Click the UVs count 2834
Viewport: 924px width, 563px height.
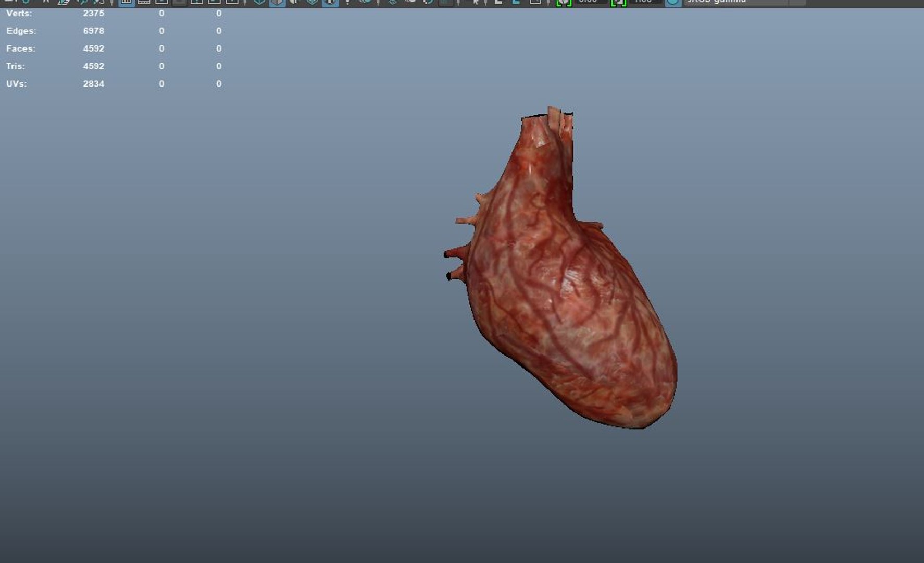coord(94,84)
